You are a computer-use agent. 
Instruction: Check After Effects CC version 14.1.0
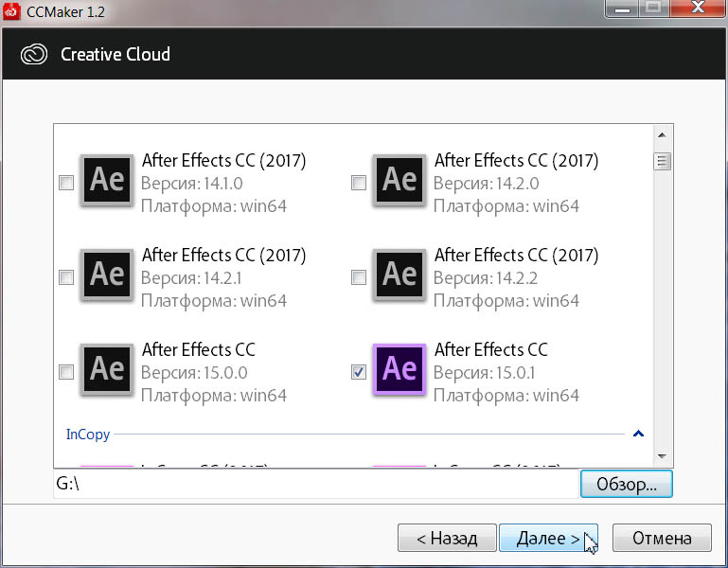66,183
